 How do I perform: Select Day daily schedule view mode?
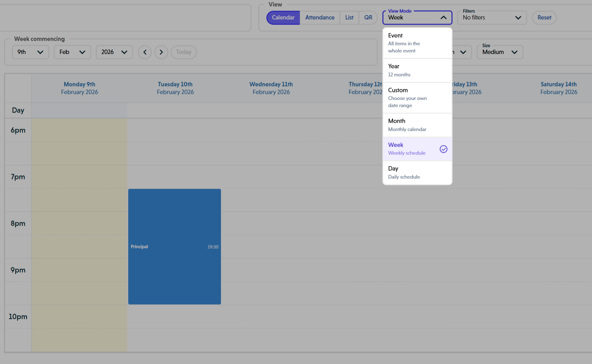coord(411,172)
